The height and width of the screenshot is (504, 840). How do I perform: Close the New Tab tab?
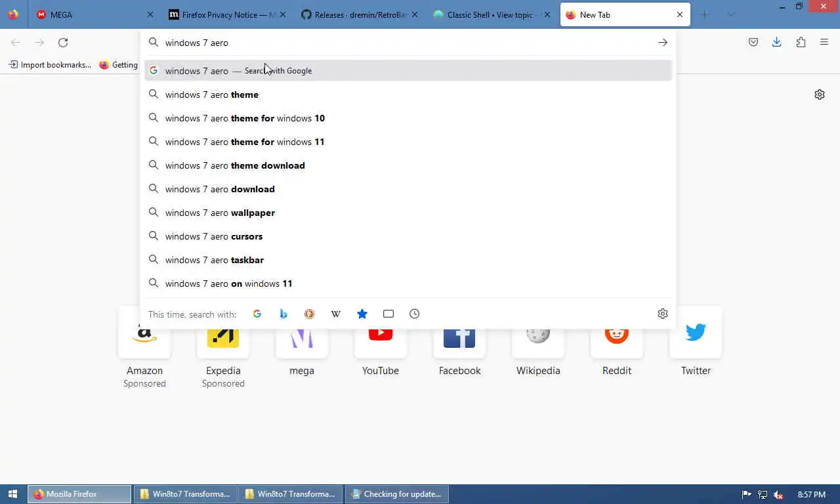680,14
